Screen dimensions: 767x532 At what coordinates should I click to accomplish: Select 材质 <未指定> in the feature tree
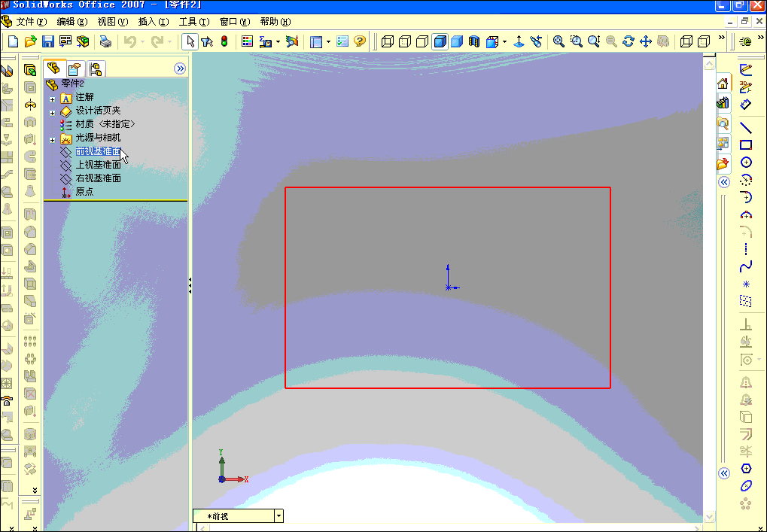105,124
